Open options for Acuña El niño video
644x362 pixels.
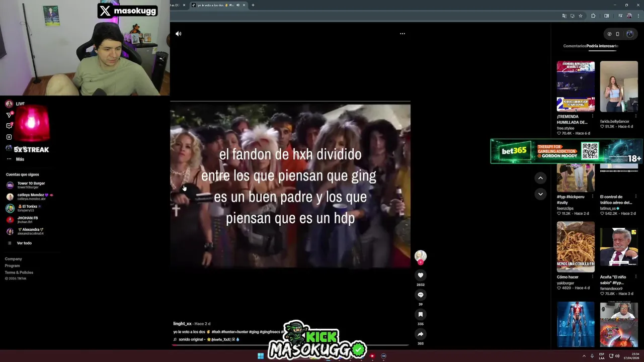pos(636,277)
